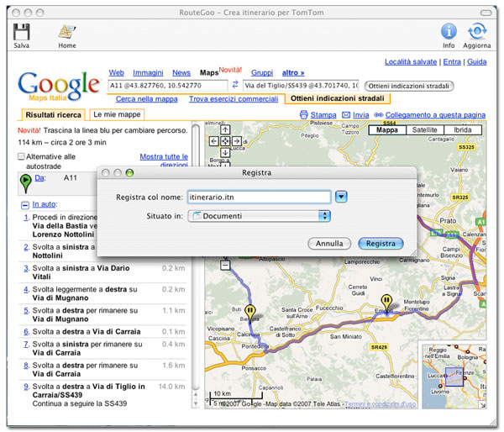Open the Home toolbar icon

67,32
